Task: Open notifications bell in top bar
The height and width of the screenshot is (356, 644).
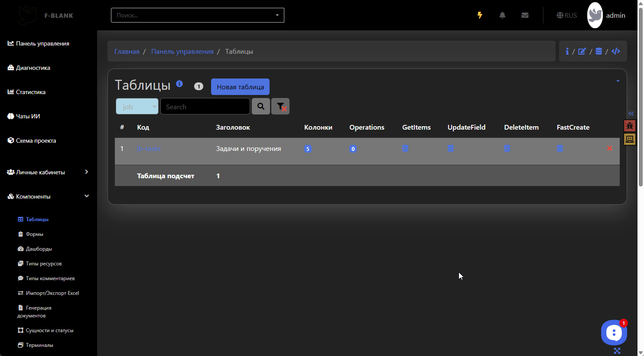Action: (502, 15)
